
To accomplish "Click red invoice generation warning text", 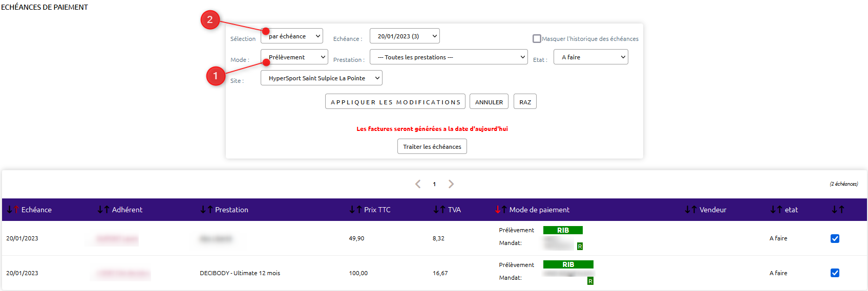I will [432, 129].
